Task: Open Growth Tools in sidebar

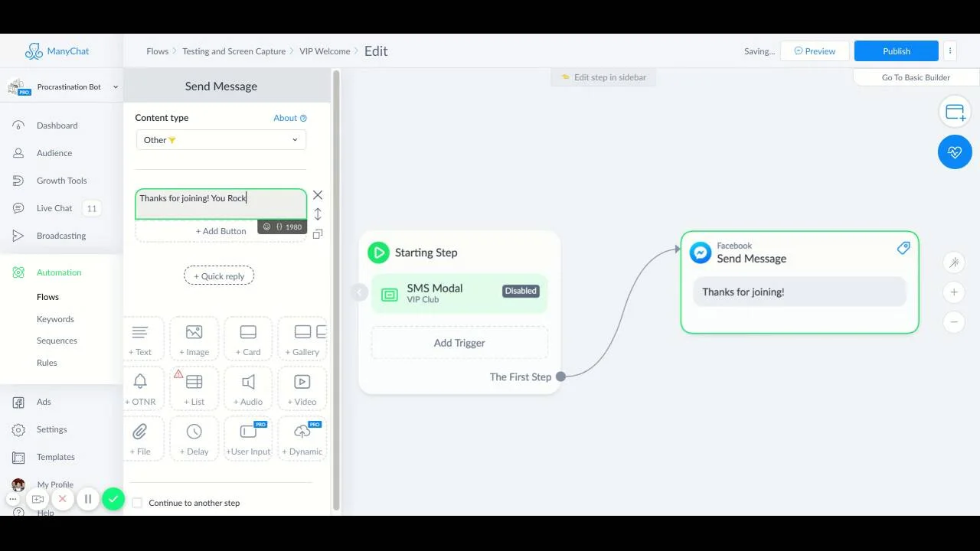Action: pyautogui.click(x=61, y=181)
